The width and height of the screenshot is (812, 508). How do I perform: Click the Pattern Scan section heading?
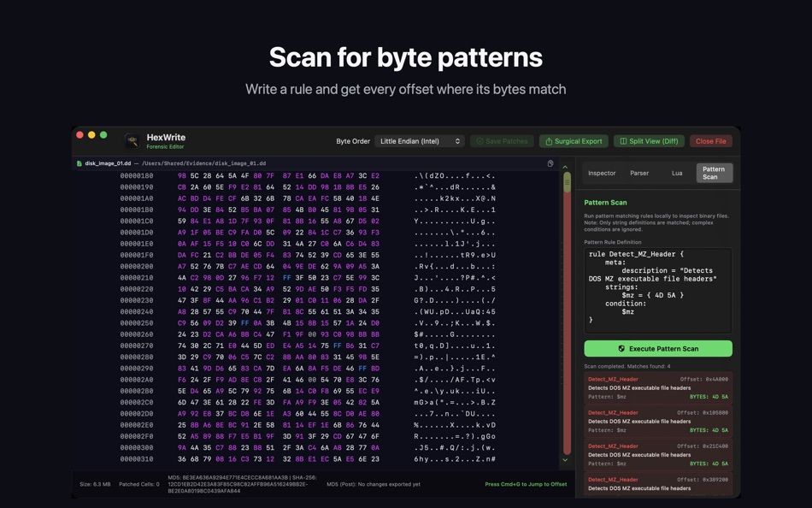(x=605, y=203)
